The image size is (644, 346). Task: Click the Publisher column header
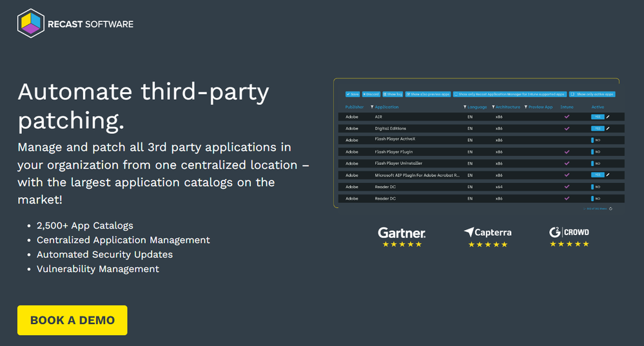355,107
